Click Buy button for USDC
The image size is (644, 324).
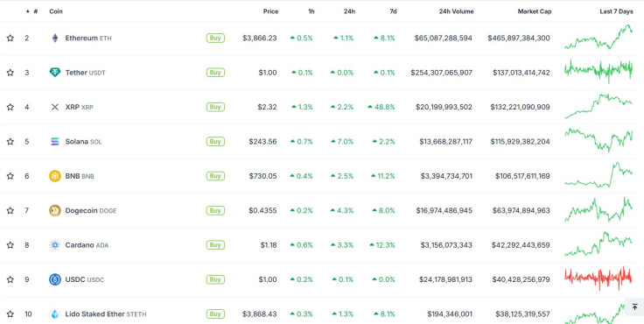215,279
